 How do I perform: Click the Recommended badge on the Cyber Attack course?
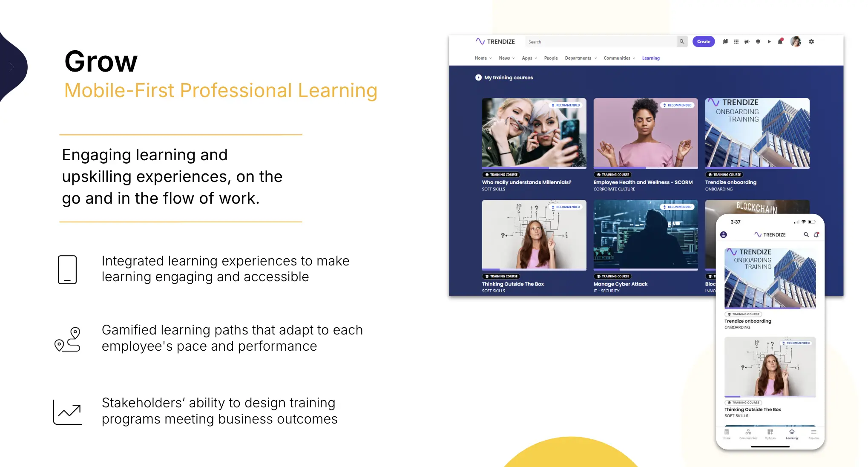coord(678,207)
